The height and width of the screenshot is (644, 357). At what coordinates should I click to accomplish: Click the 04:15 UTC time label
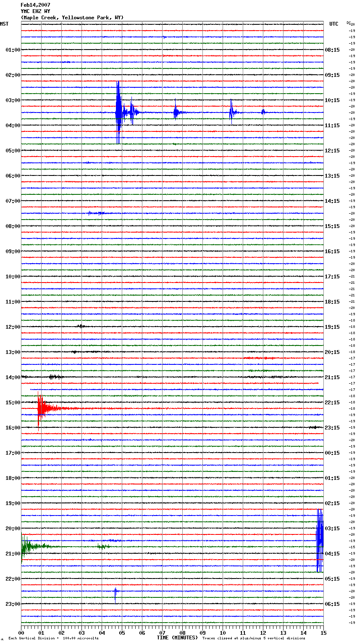(332, 554)
